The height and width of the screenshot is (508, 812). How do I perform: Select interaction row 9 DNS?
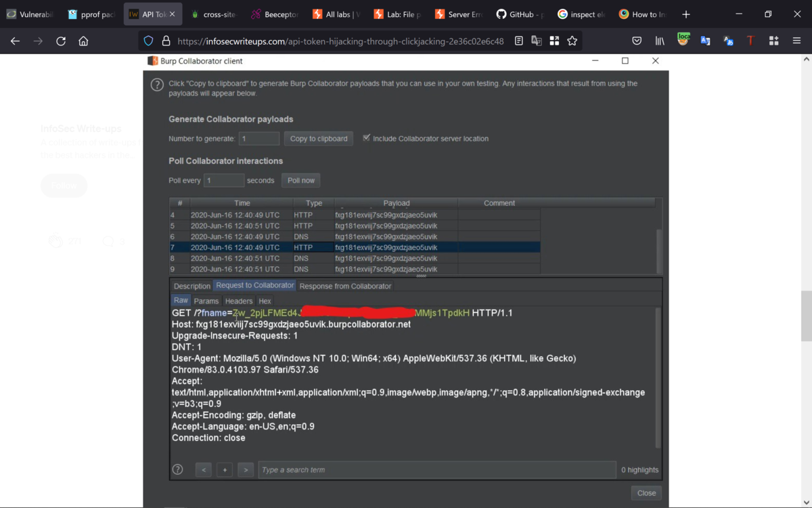(355, 269)
